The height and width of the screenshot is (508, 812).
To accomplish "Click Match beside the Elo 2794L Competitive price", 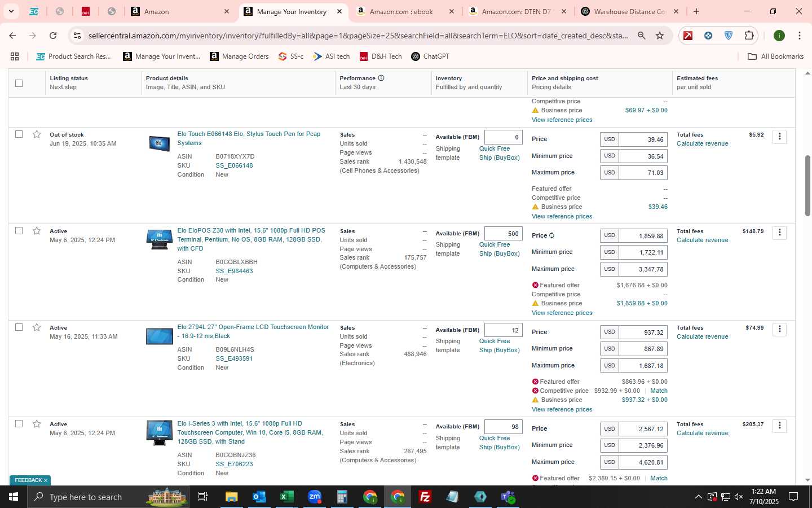I will pyautogui.click(x=659, y=391).
